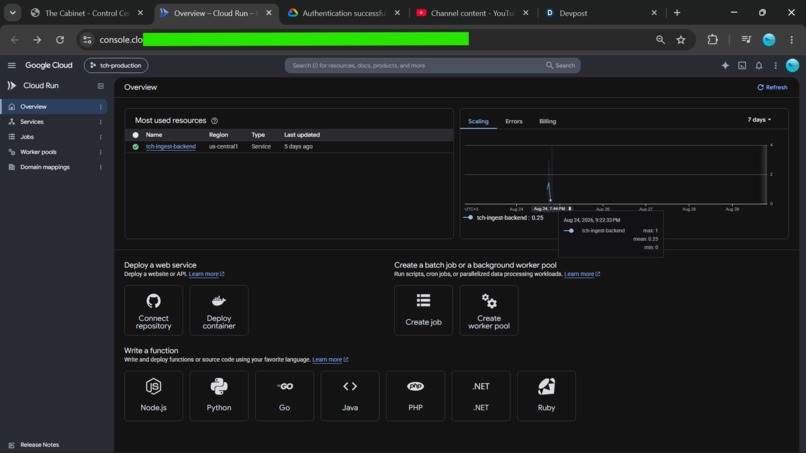Open the Jobs row more menu
This screenshot has height=453, width=806.
[101, 137]
